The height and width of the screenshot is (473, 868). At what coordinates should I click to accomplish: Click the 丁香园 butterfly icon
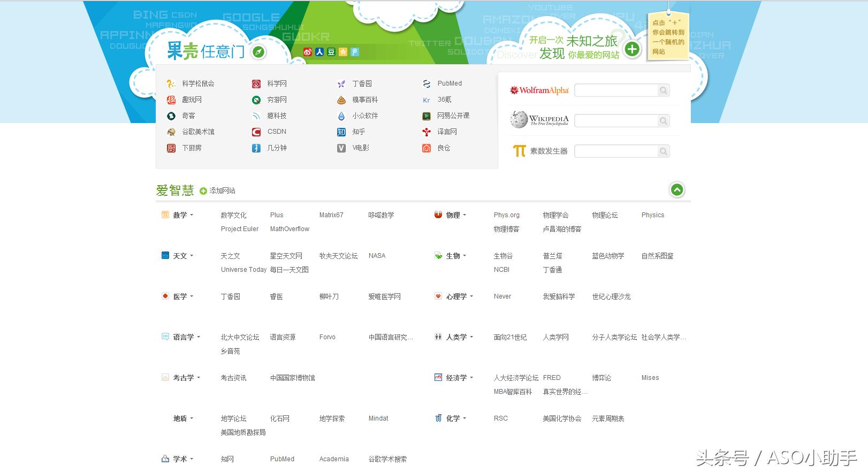pyautogui.click(x=341, y=83)
